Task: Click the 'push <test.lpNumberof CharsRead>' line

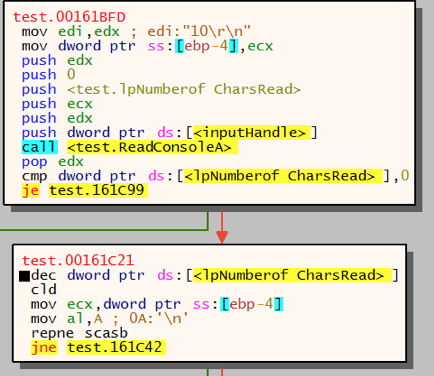Action: click(x=161, y=89)
